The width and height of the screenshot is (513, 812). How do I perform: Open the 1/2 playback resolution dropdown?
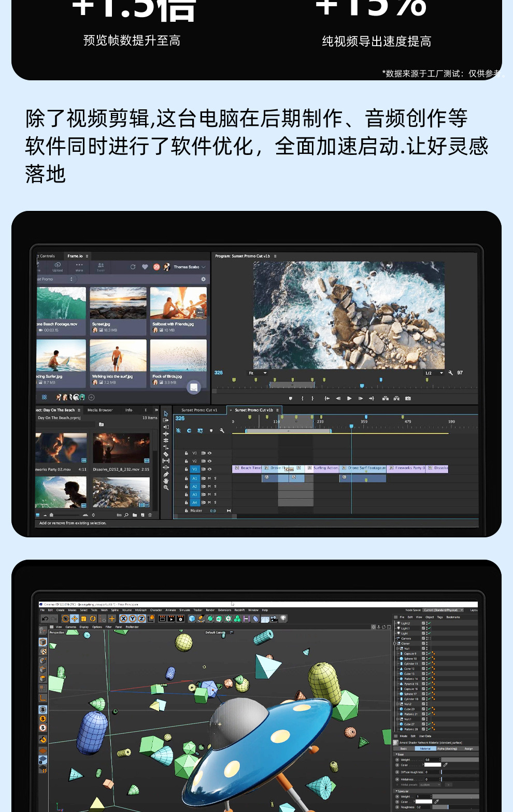[x=434, y=373]
